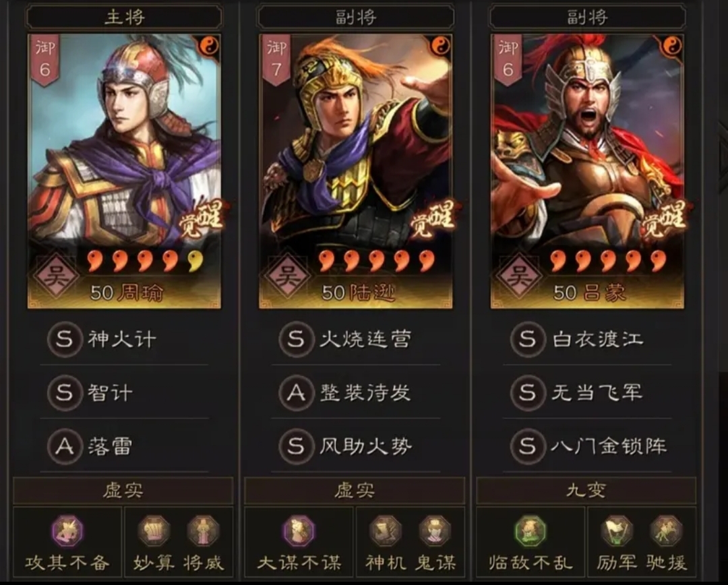This screenshot has width=728, height=585.
Task: Tap the 攻其不备 purple tactic icon
Action: click(x=68, y=532)
